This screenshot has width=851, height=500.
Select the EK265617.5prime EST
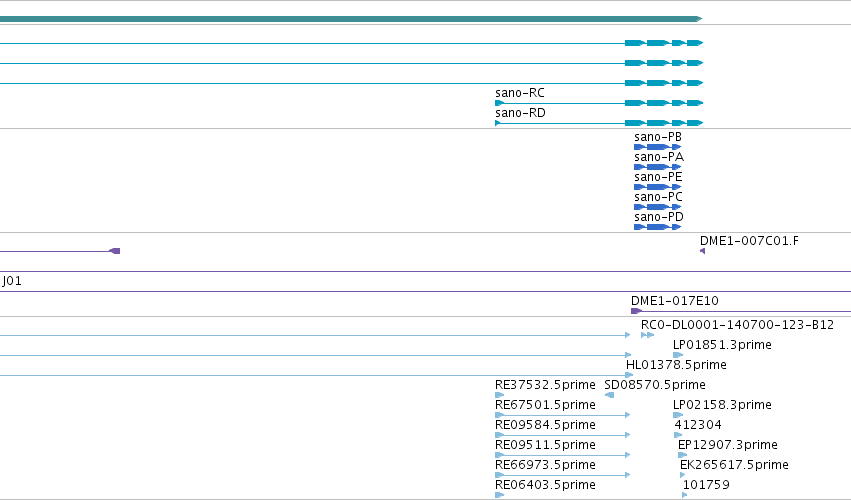click(734, 465)
